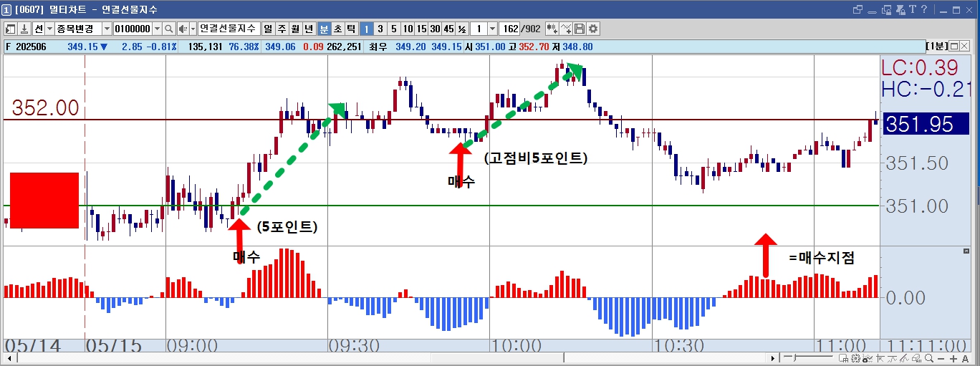
Task: Click the save chart floppy icon
Action: click(579, 29)
